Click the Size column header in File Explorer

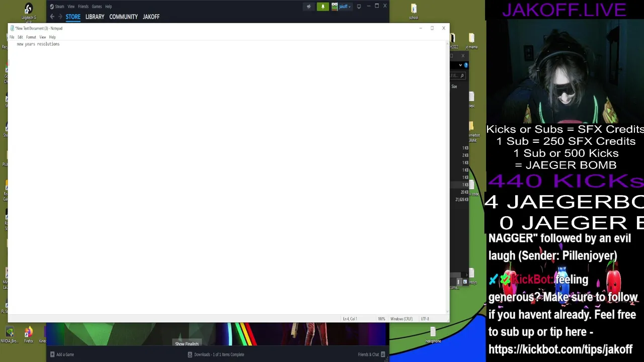(x=454, y=86)
